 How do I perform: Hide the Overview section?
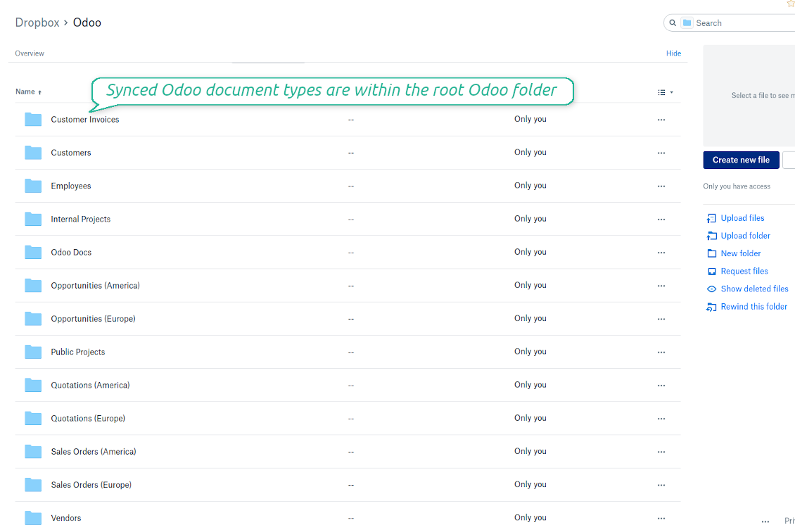[673, 53]
